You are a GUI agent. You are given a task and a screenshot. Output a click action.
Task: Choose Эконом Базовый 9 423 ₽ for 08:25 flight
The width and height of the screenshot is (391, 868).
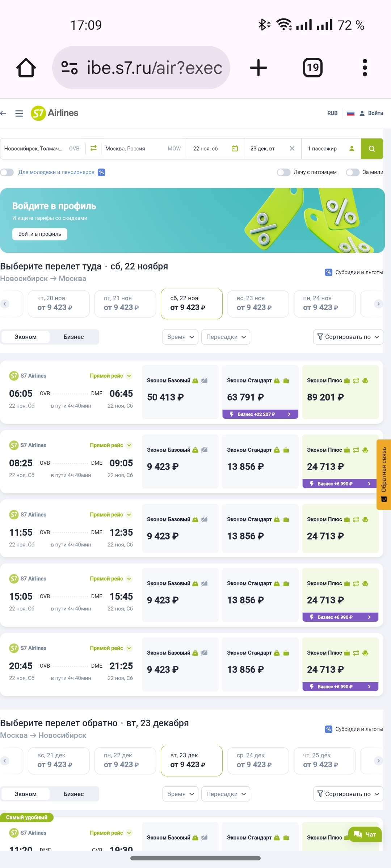(180, 461)
